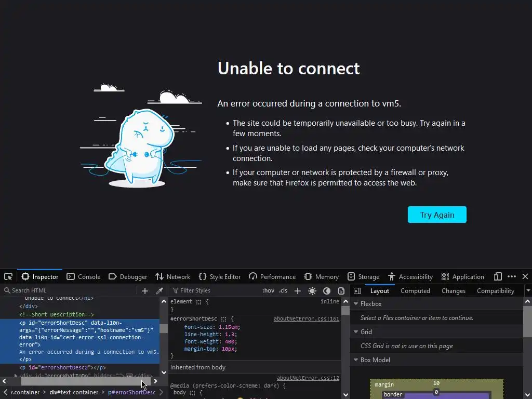Click markup scrollbar down arrow
Screen dimensions: 532x399
pos(164,372)
